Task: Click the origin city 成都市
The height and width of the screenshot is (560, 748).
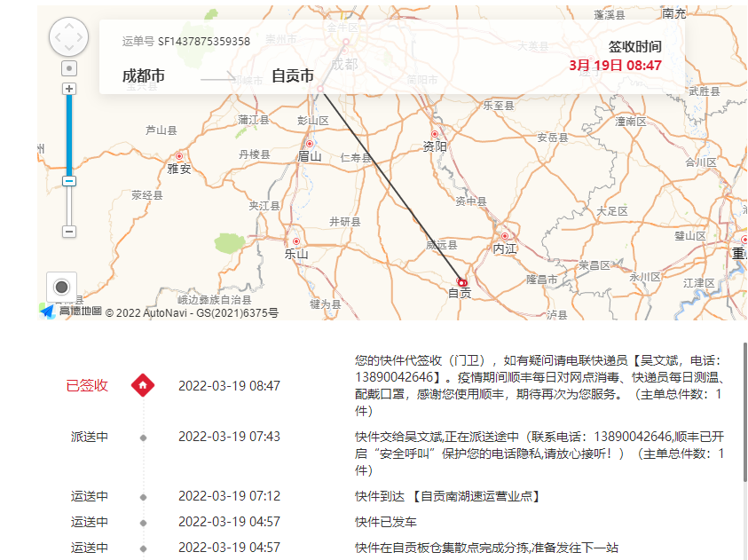Action: 144,75
